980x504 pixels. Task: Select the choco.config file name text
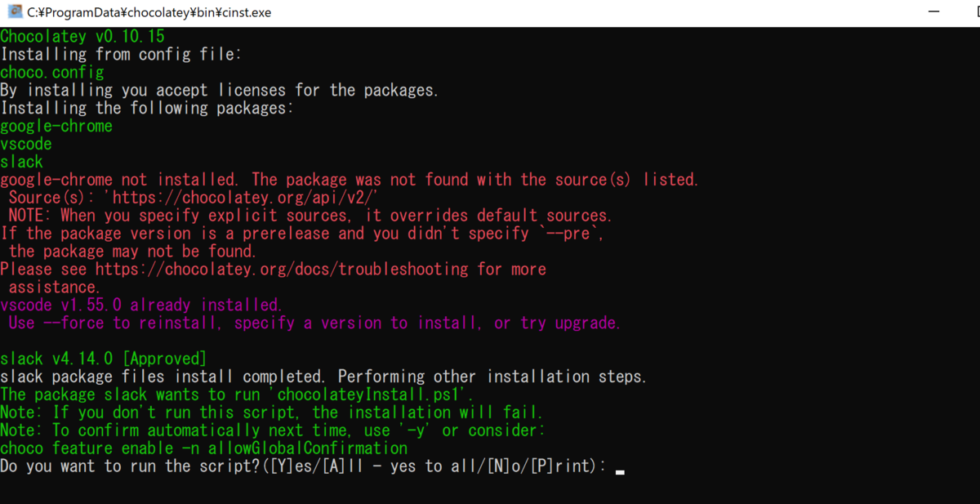[x=51, y=72]
